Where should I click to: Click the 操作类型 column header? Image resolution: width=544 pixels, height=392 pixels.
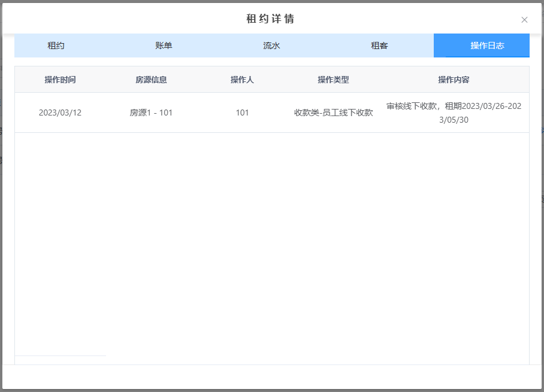coord(333,80)
